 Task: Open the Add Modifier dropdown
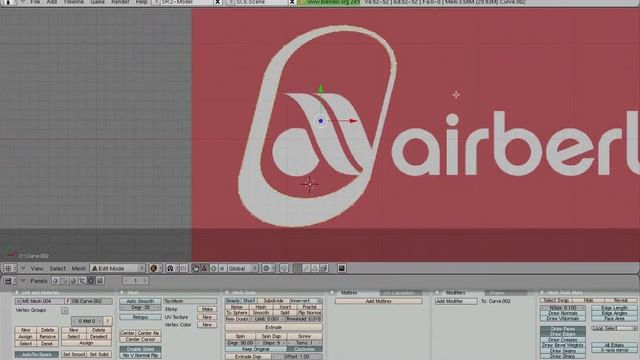[x=456, y=301]
